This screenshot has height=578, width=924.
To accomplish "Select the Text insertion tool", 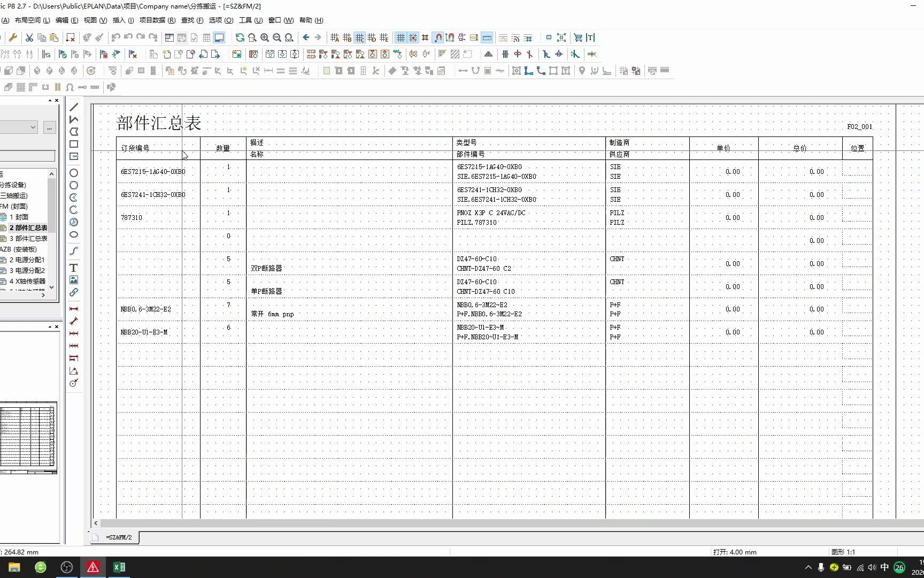I will pyautogui.click(x=74, y=268).
